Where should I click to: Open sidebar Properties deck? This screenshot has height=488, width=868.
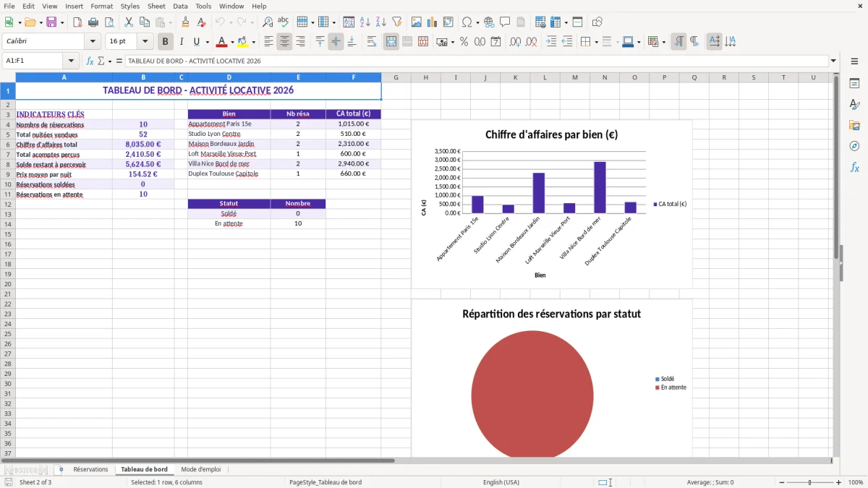point(854,84)
